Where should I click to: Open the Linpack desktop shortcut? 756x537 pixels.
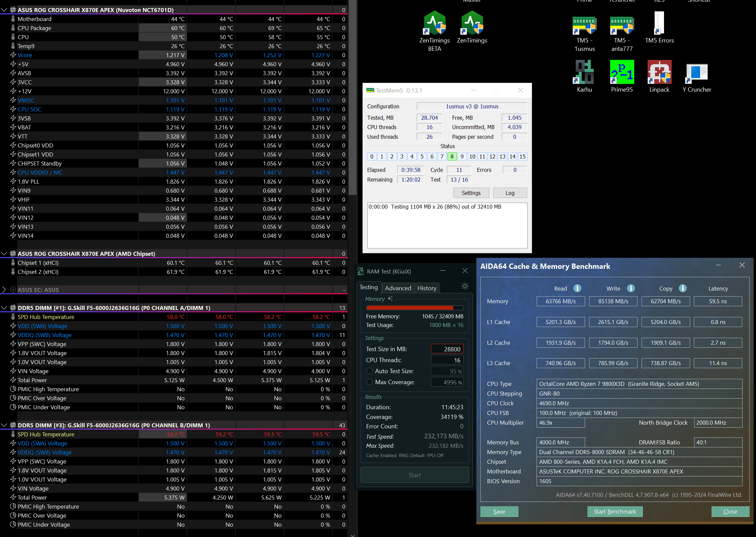pos(659,73)
